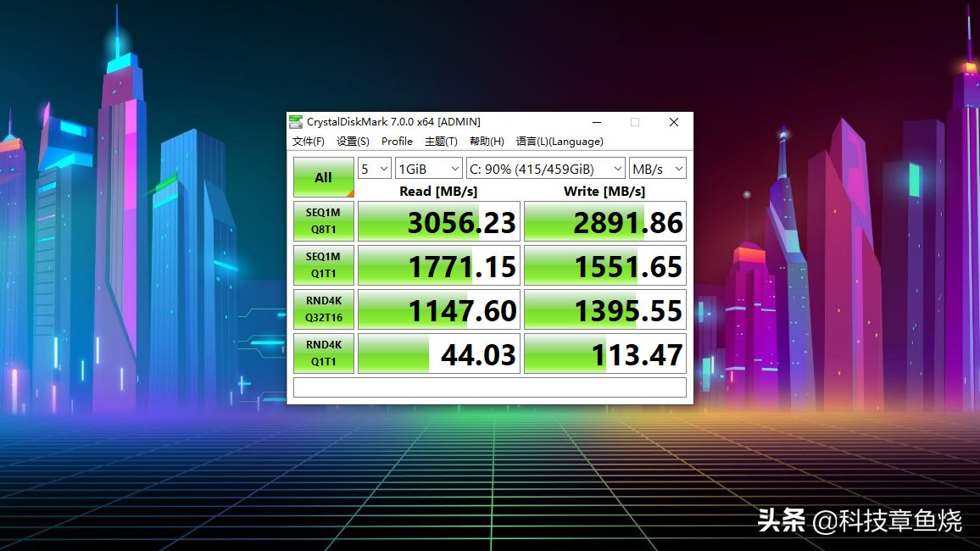980x551 pixels.
Task: Start all benchmarks with the All button
Action: [x=324, y=177]
